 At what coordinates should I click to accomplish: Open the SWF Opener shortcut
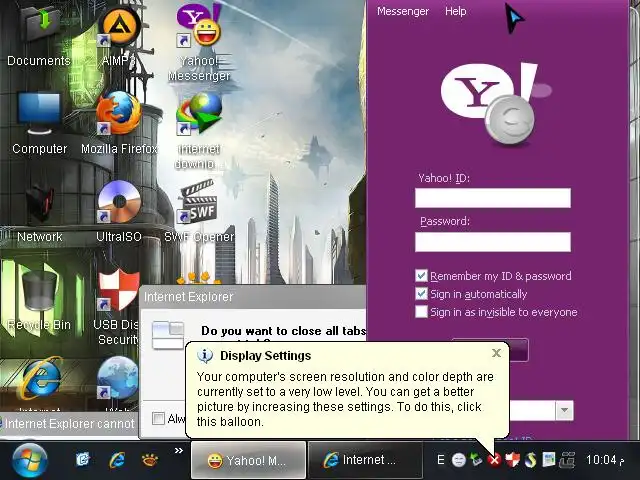(199, 212)
